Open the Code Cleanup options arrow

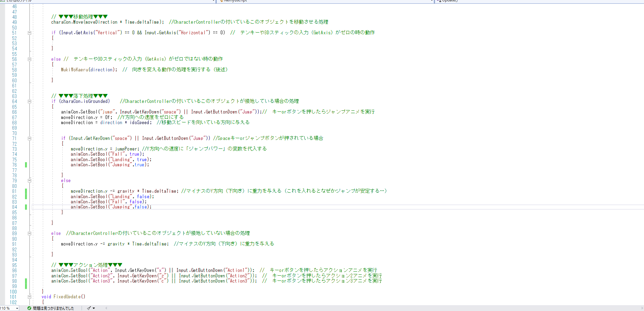point(94,308)
